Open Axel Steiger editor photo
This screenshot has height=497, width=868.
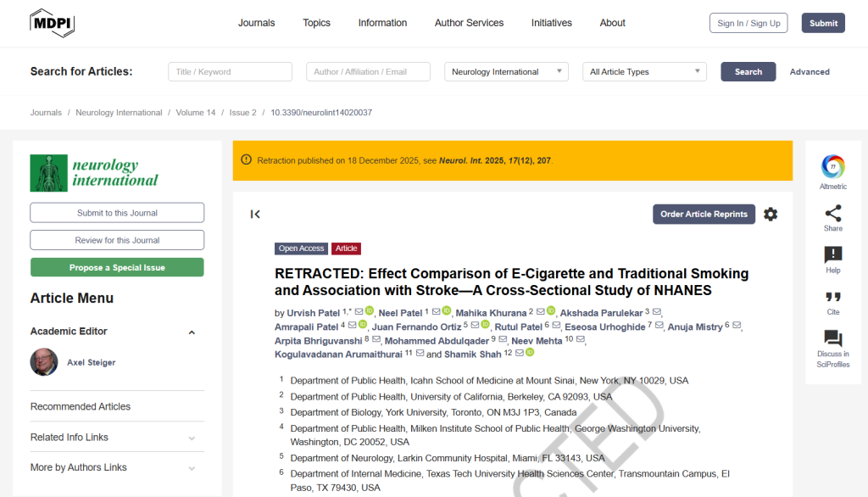tap(44, 362)
